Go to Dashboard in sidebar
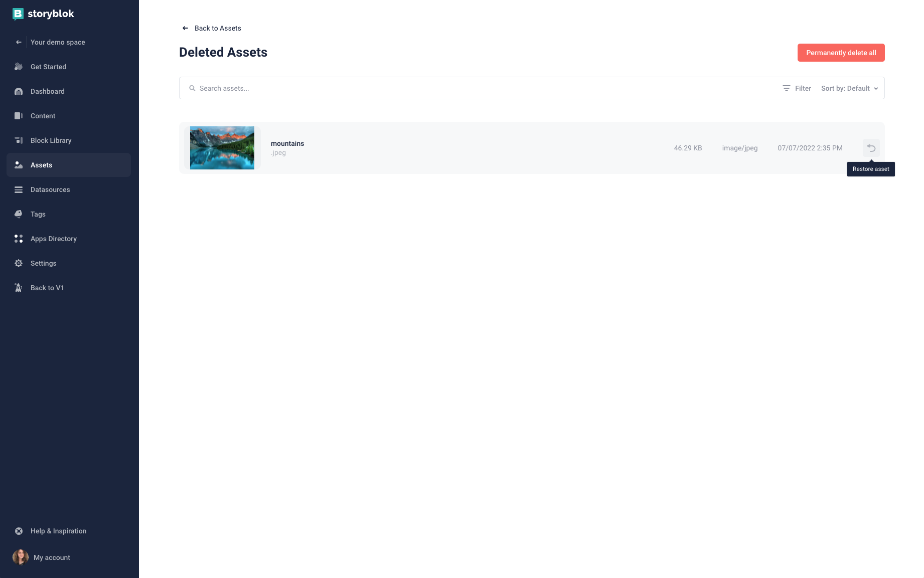This screenshot has height=578, width=924. point(48,91)
